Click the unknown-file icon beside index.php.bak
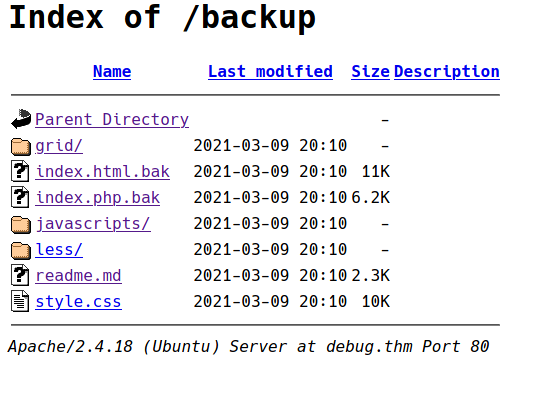This screenshot has height=394, width=556. (x=20, y=197)
